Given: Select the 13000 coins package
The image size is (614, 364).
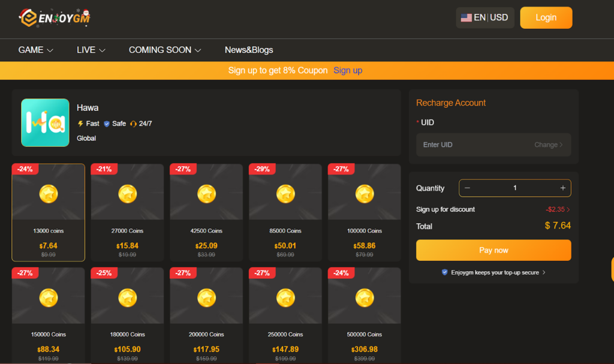Looking at the screenshot, I should [48, 213].
